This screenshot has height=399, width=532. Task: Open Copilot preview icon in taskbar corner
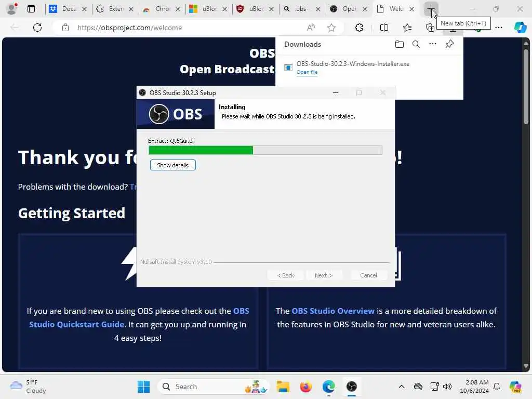tap(515, 387)
